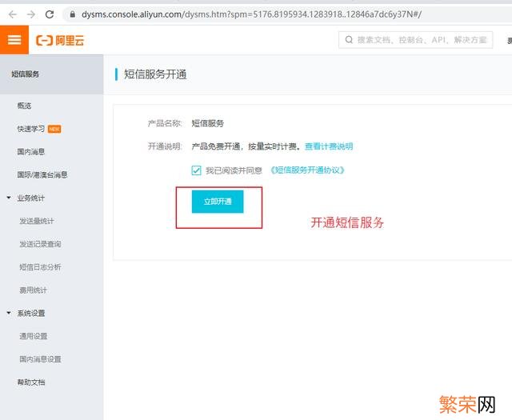This screenshot has width=512, height=420.
Task: Click the 产品名称 value 短信服务
Action: 208,123
